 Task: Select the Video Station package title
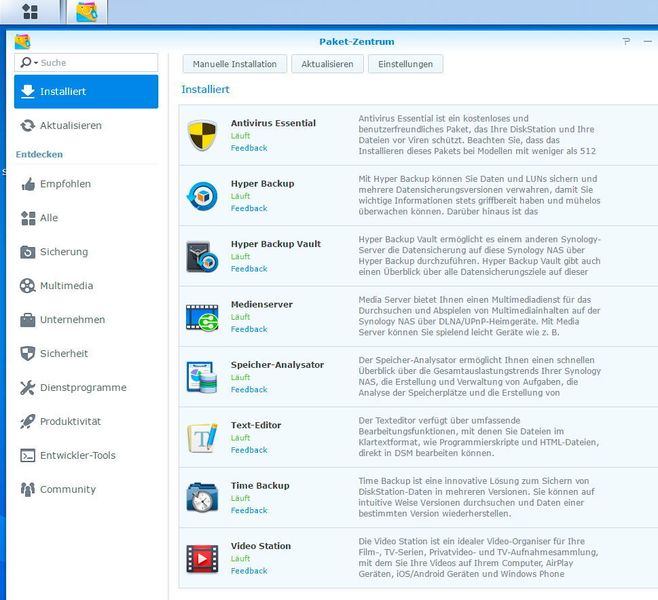[261, 546]
